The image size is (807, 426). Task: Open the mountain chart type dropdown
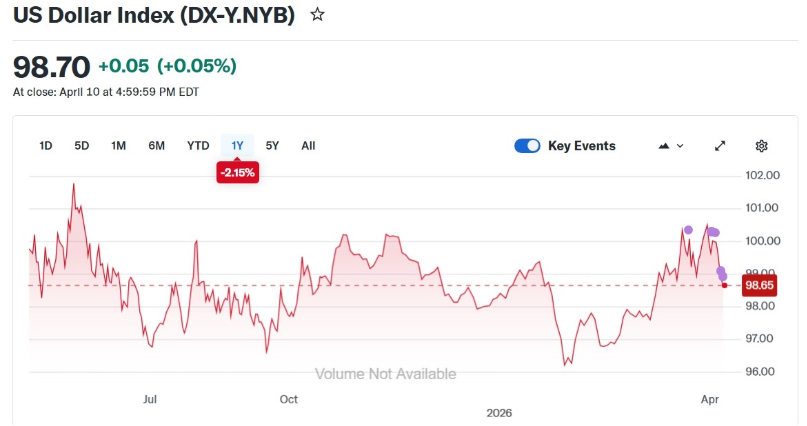(x=670, y=146)
